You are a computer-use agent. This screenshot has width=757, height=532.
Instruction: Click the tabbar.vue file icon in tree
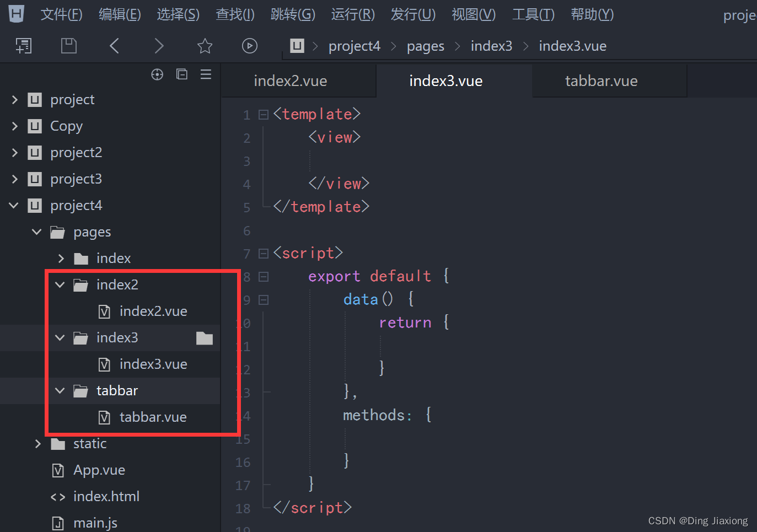(x=104, y=418)
